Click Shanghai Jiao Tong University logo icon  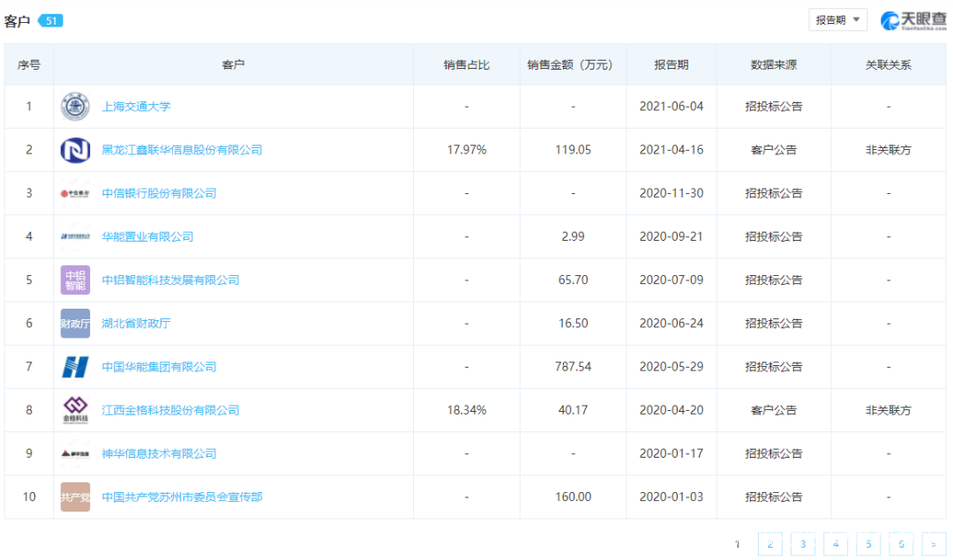(75, 107)
